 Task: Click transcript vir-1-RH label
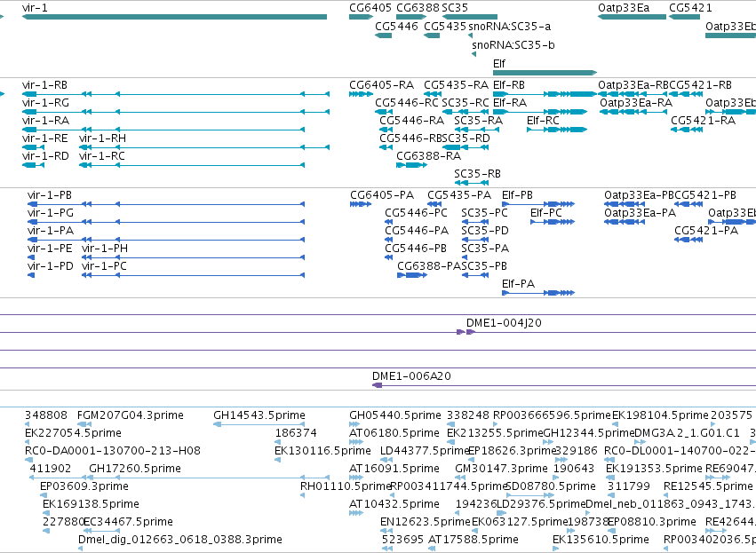102,138
